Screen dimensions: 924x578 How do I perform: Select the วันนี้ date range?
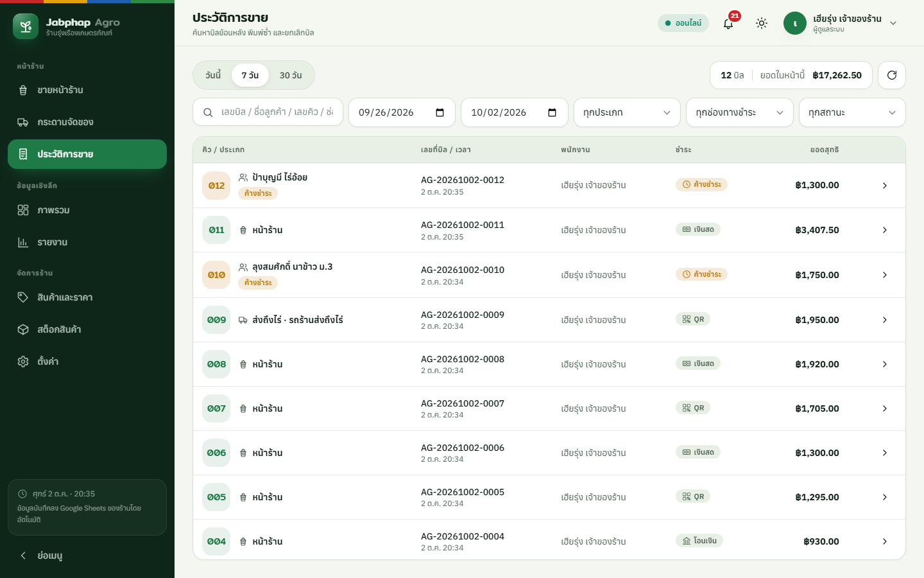pos(213,75)
